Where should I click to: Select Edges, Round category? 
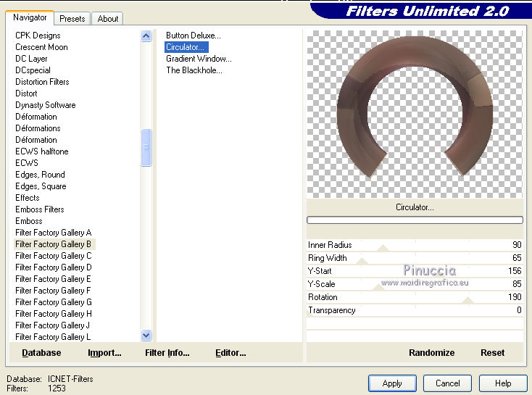[40, 175]
